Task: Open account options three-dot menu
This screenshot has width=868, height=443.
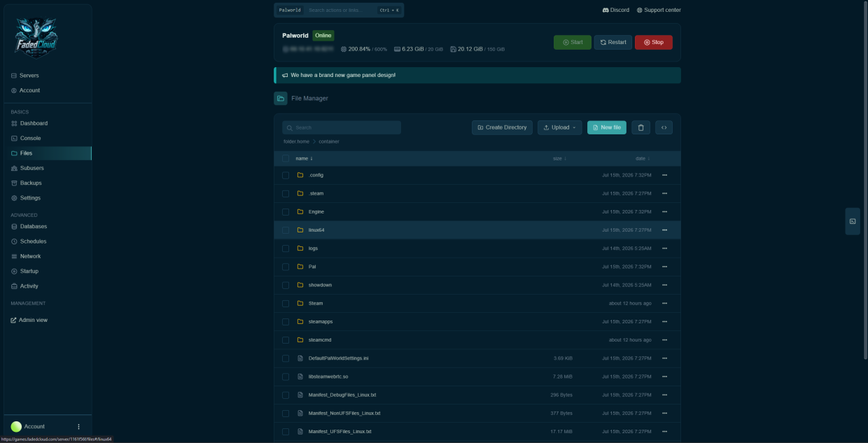Action: (78, 426)
